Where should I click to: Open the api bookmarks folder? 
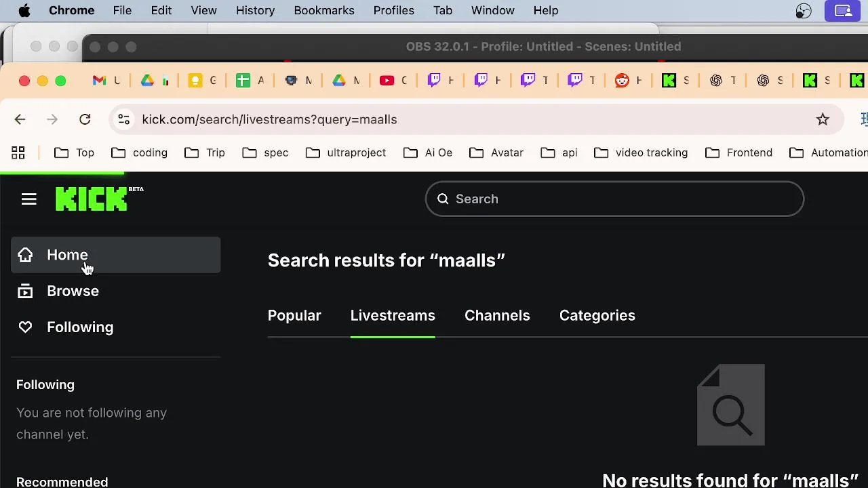tap(559, 153)
